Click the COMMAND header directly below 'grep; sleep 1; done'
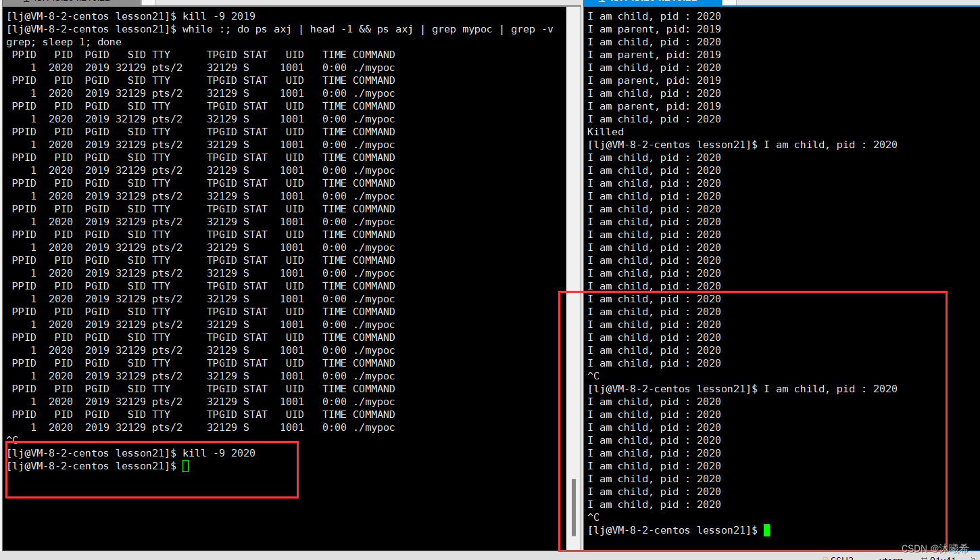Screen dimensions: 980x560 pos(374,55)
